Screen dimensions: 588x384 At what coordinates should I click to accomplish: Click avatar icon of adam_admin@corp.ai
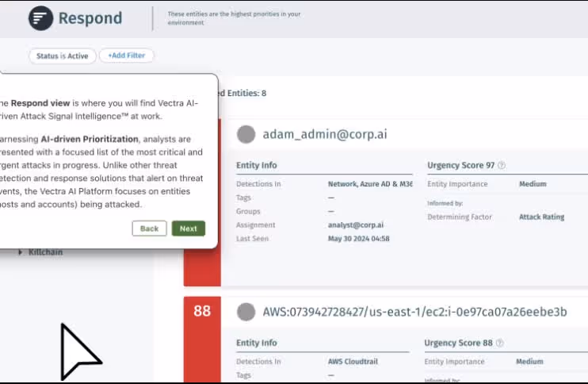click(x=246, y=134)
